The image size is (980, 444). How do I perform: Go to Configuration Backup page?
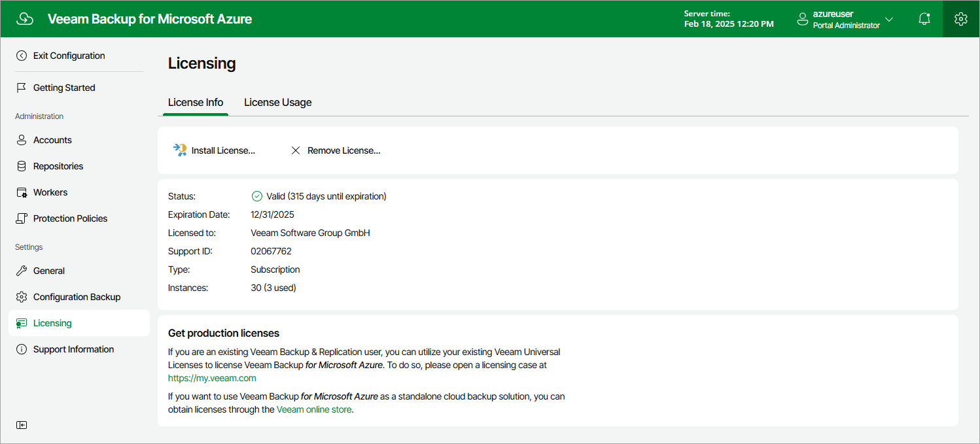77,297
